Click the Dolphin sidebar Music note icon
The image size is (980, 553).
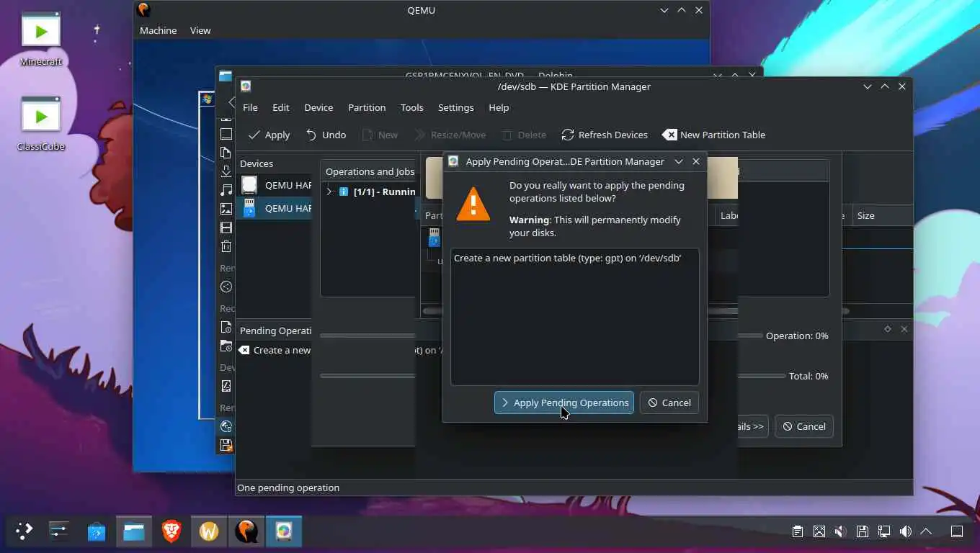pos(226,190)
